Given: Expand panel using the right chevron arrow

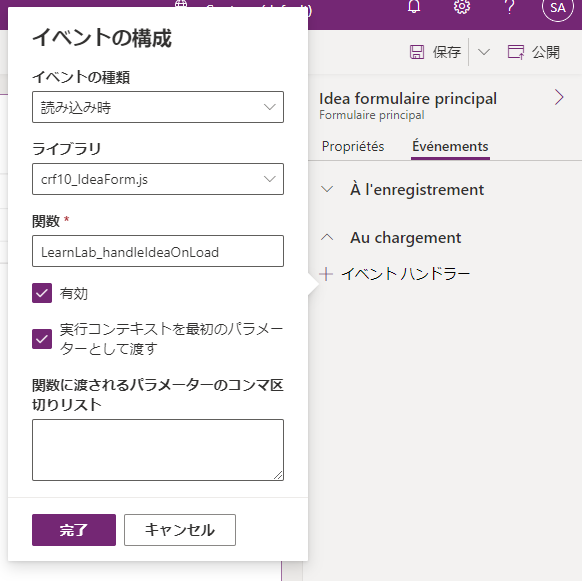Looking at the screenshot, I should click(559, 97).
